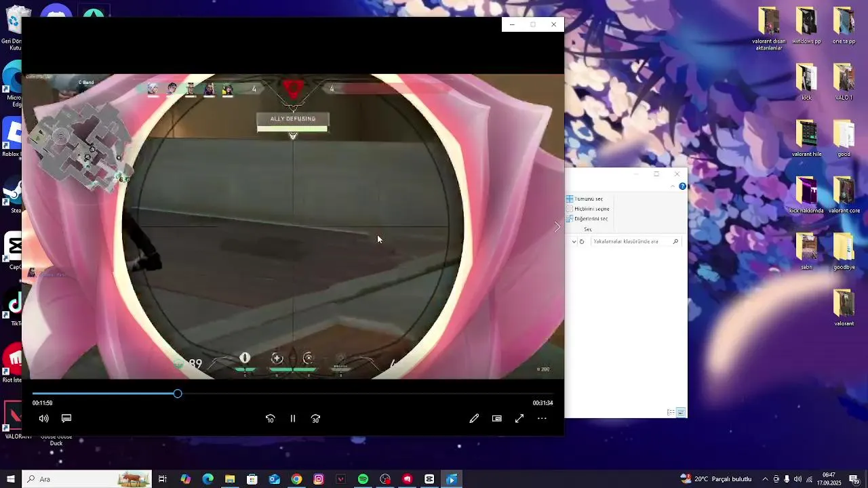The width and height of the screenshot is (868, 488).
Task: Open the weather widget showing 20°C
Action: 715,479
